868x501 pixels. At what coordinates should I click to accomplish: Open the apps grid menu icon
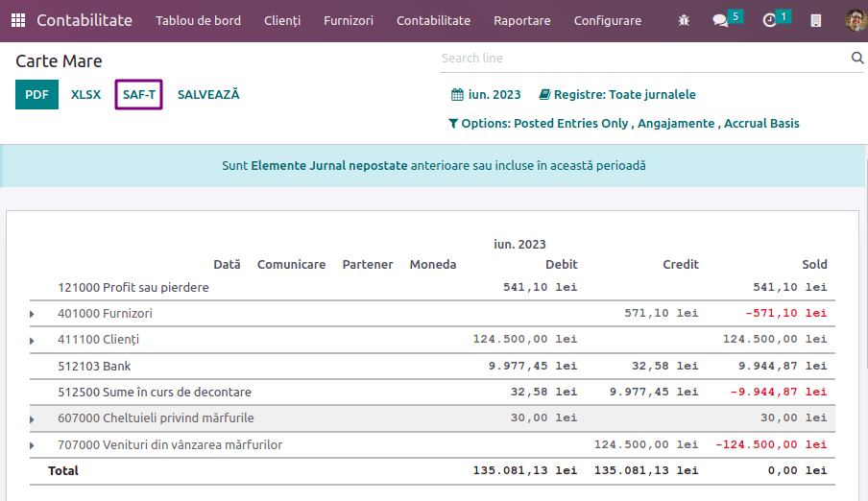[x=18, y=20]
